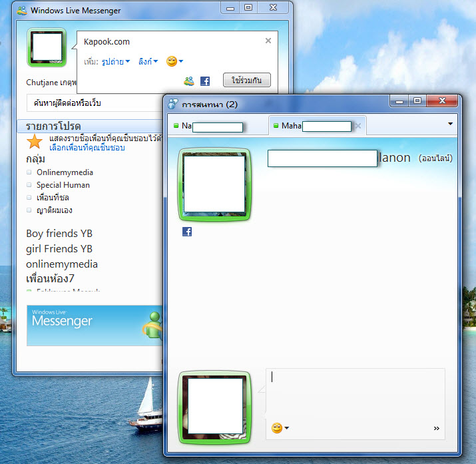Click the Facebook icon below contact picture
The width and height of the screenshot is (476, 464).
click(x=187, y=232)
